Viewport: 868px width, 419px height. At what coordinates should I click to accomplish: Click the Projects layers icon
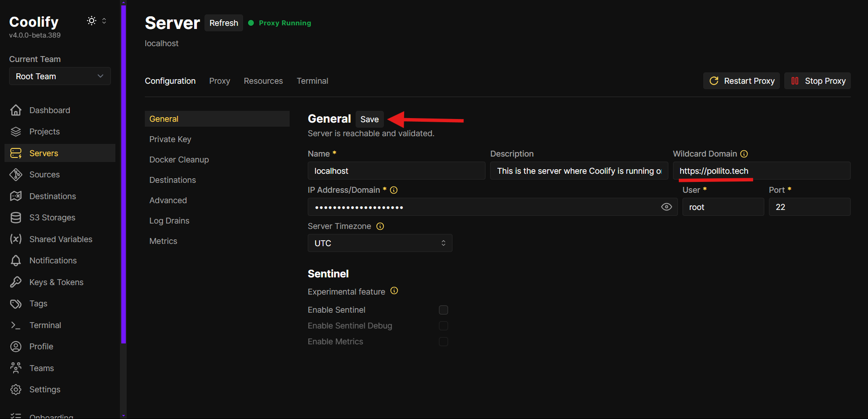16,132
